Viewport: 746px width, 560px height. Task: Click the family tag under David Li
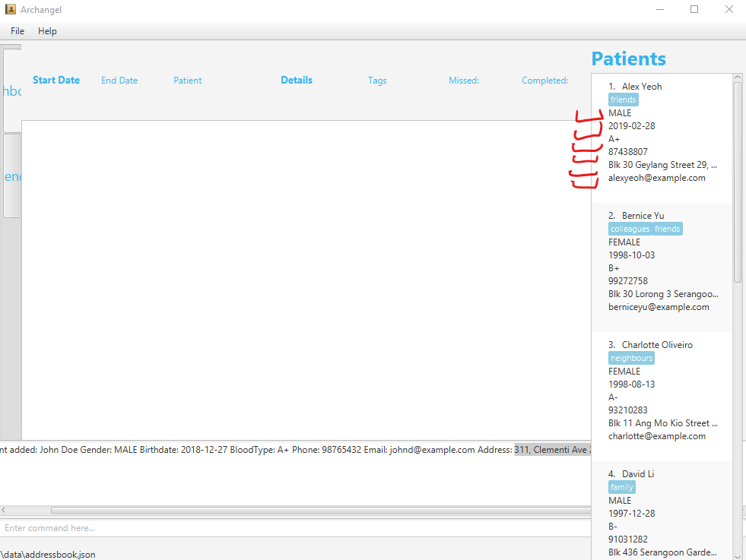click(x=622, y=487)
